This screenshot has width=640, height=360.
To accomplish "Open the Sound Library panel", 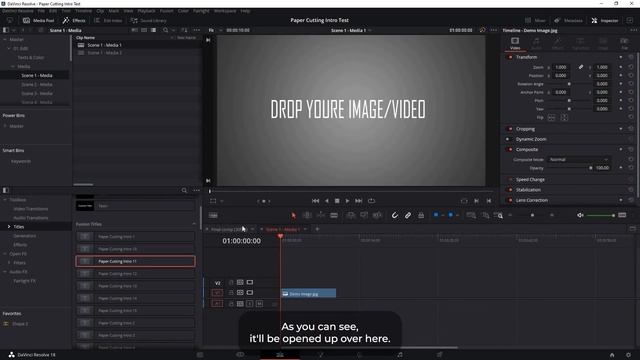I will (x=149, y=20).
